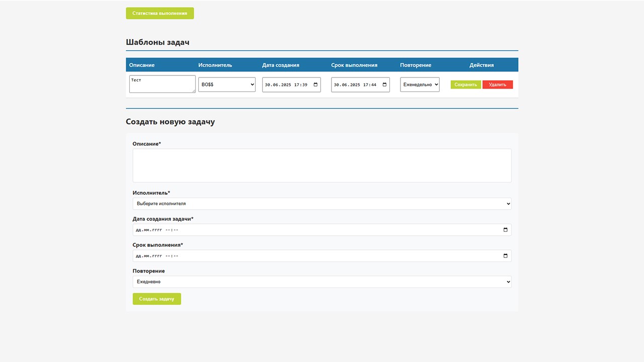644x362 pixels.
Task: Open the BO$$ executor dropdown
Action: tap(227, 84)
